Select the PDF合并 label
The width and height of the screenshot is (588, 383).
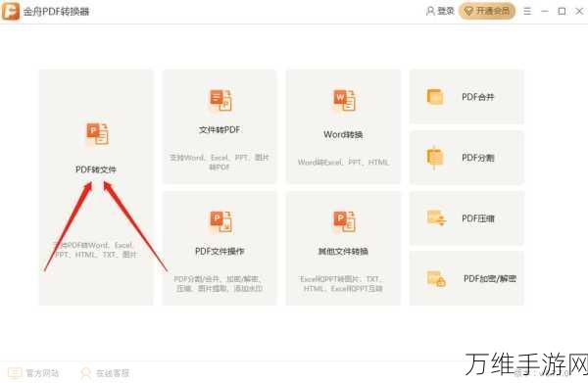(x=478, y=97)
